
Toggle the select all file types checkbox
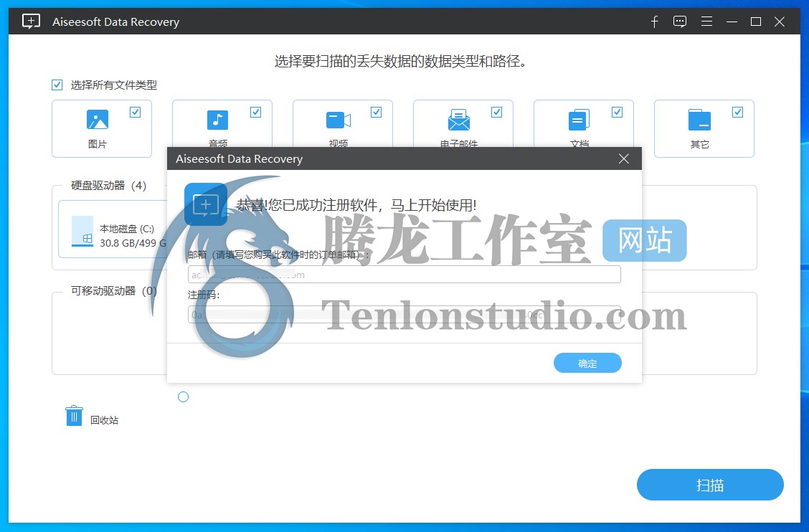click(x=57, y=85)
